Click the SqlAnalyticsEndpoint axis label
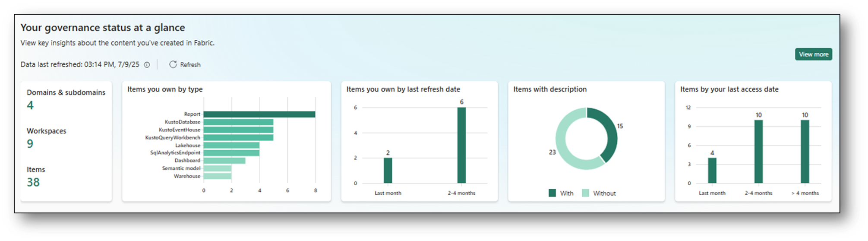Image resolution: width=868 pixels, height=241 pixels. click(x=175, y=153)
